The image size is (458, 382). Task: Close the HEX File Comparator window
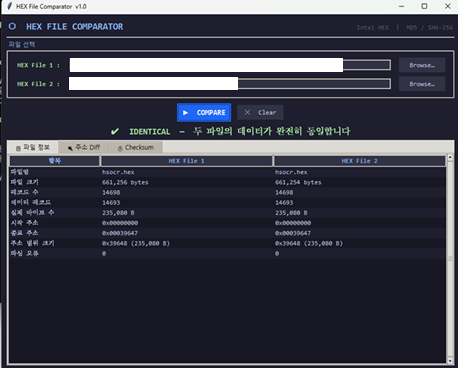(448, 6)
